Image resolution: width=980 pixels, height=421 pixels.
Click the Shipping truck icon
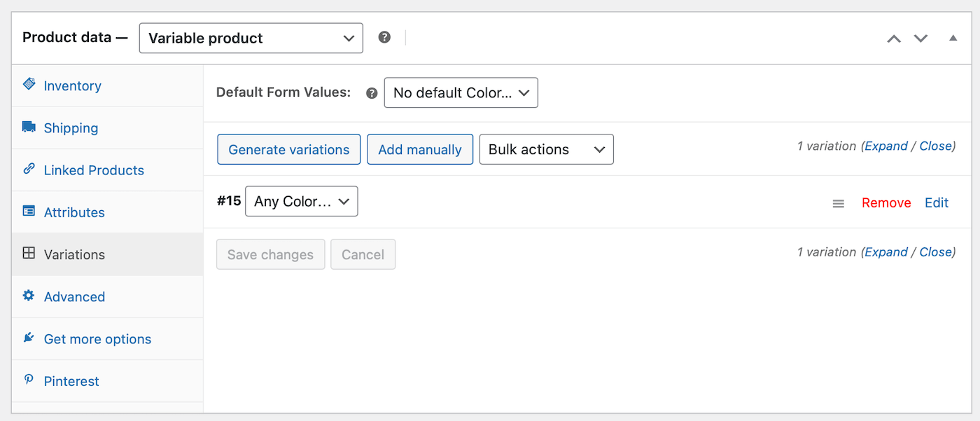pyautogui.click(x=29, y=127)
